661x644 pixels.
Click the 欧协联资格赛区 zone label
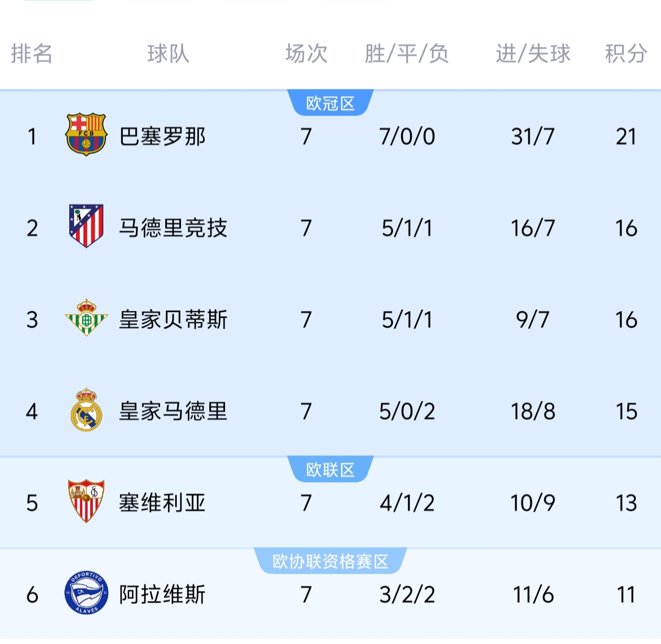coord(330,562)
